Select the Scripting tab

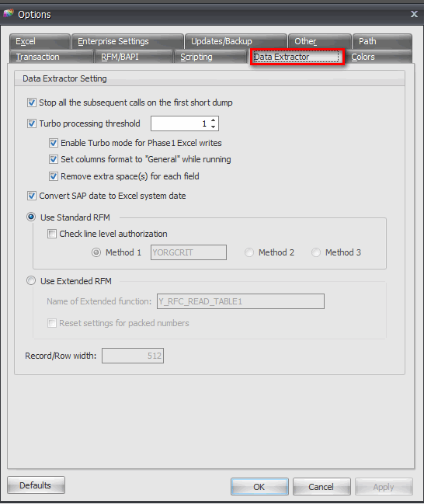pos(210,57)
